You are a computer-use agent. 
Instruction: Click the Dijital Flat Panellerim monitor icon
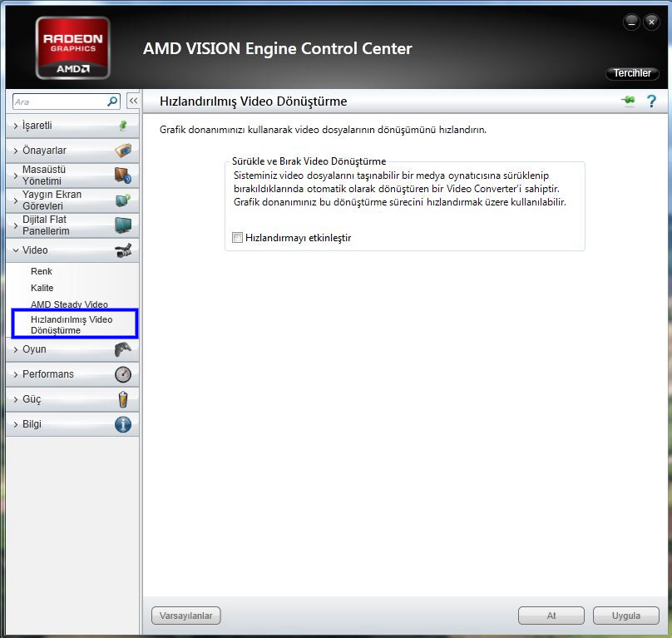123,225
